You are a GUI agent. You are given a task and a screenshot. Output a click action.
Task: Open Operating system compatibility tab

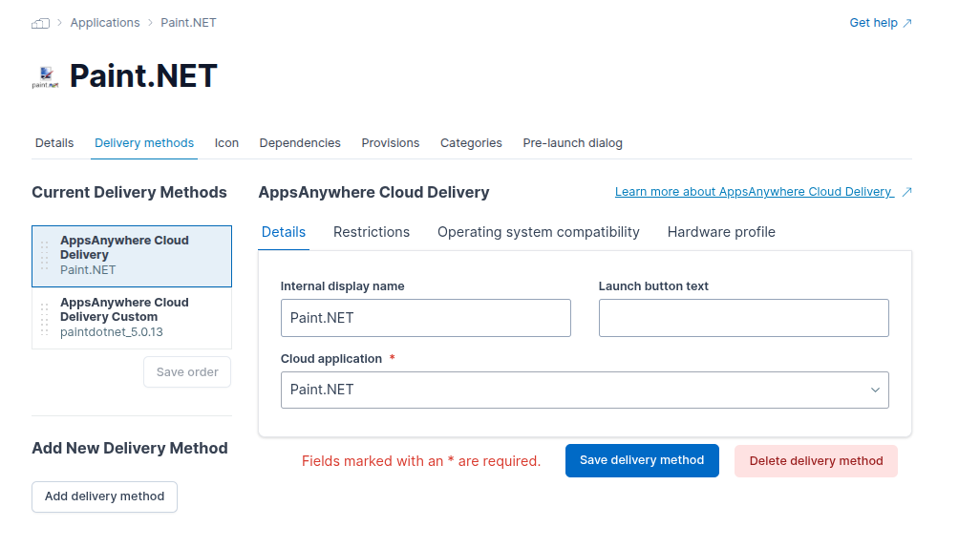[539, 232]
